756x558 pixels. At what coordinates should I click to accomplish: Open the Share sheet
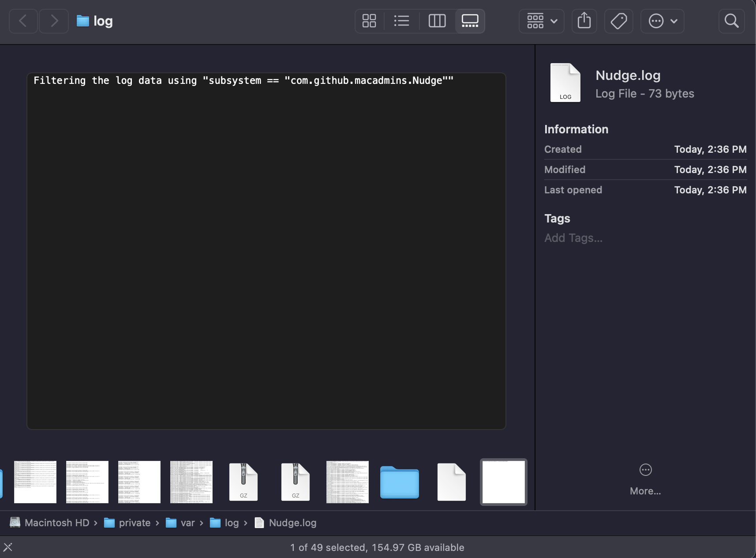(x=584, y=21)
